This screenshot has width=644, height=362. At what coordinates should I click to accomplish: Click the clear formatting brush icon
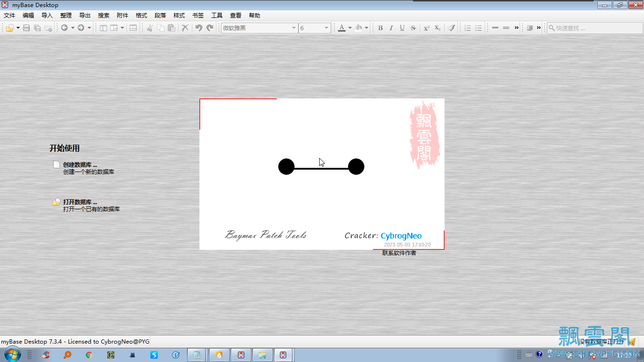click(451, 28)
